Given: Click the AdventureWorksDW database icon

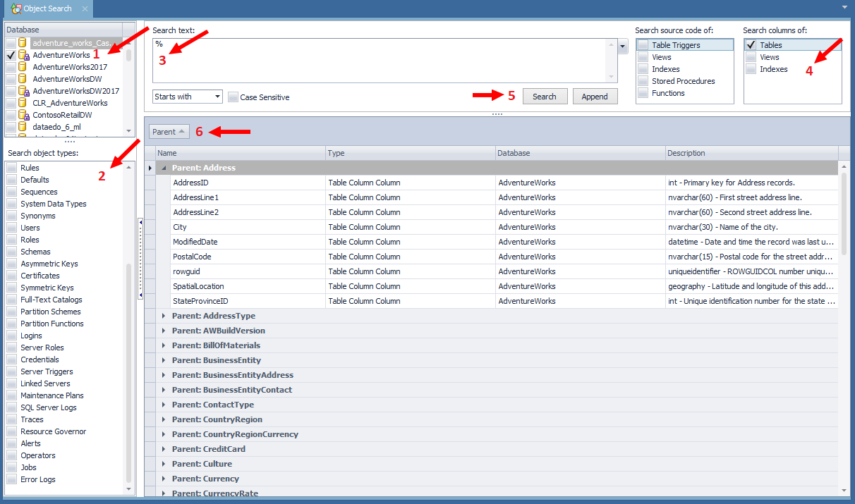Looking at the screenshot, I should pyautogui.click(x=23, y=79).
